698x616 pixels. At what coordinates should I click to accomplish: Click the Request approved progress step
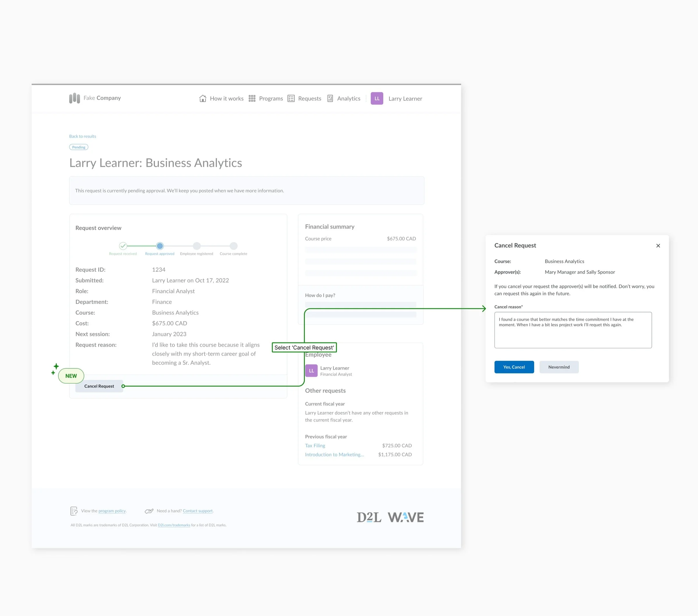(160, 246)
